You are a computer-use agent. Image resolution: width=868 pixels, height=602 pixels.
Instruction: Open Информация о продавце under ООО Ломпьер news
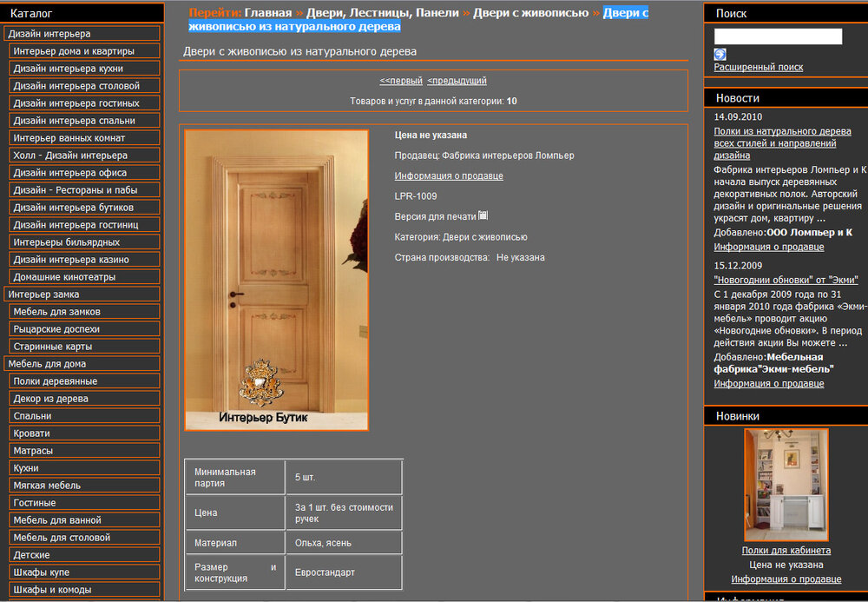coord(768,247)
